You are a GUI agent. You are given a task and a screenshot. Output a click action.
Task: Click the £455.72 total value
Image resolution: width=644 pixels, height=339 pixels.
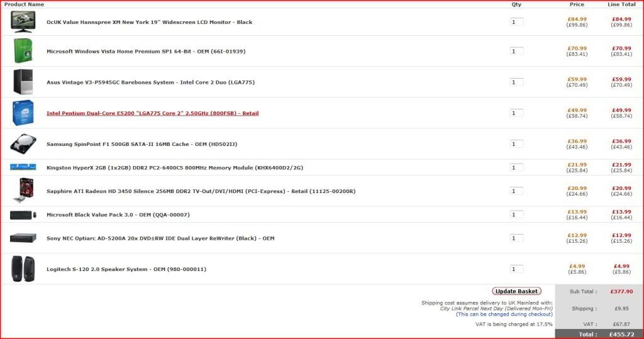pos(621,335)
